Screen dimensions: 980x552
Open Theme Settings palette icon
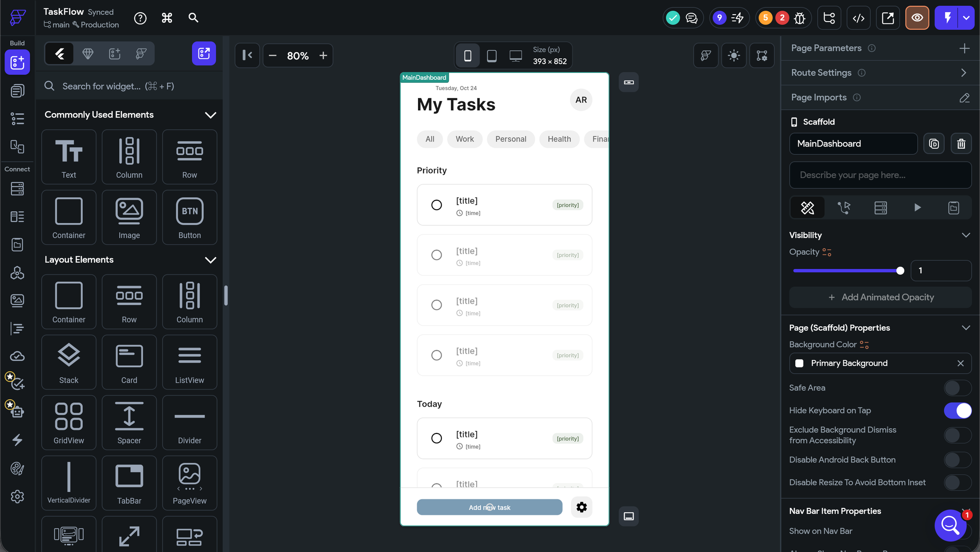[x=17, y=469]
